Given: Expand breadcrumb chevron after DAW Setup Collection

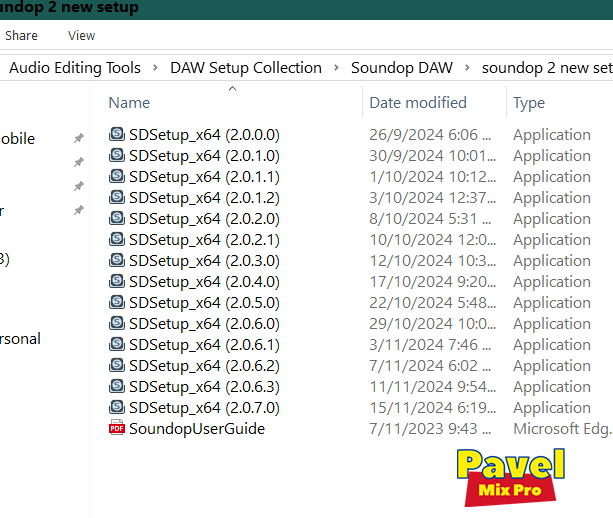Looking at the screenshot, I should click(336, 68).
